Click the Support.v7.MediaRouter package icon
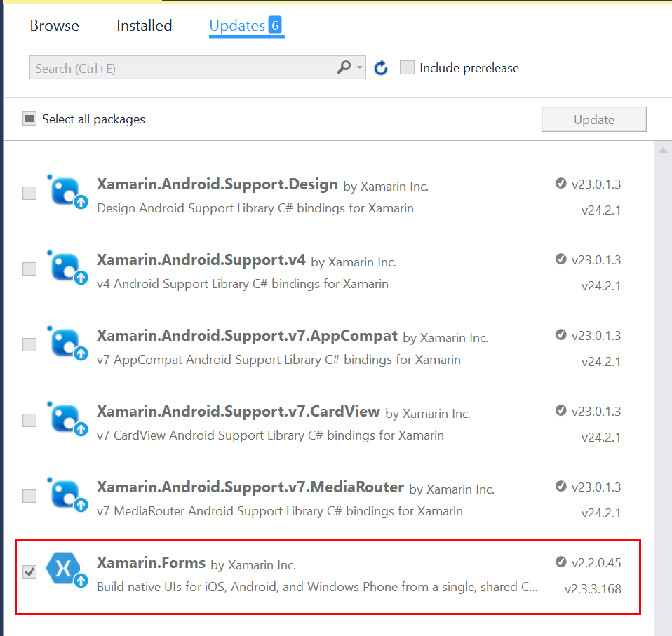 pos(67,494)
